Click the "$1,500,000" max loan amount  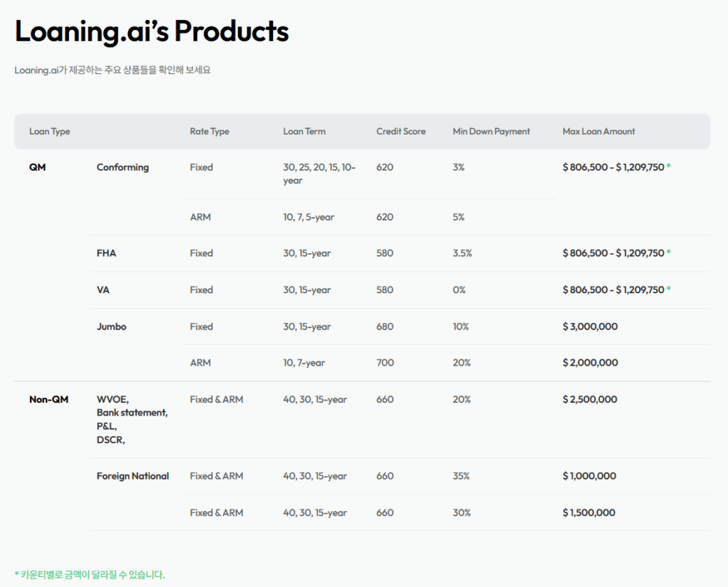pyautogui.click(x=589, y=513)
